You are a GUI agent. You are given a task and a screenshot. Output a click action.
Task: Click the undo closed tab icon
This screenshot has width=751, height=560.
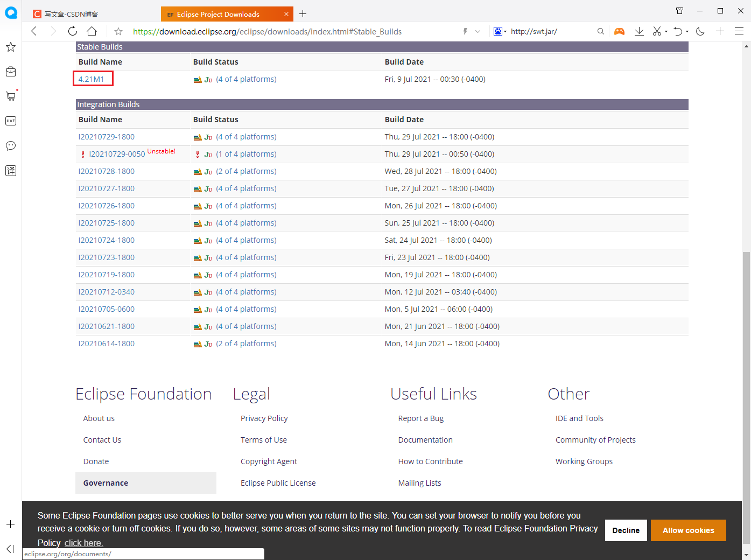click(678, 31)
